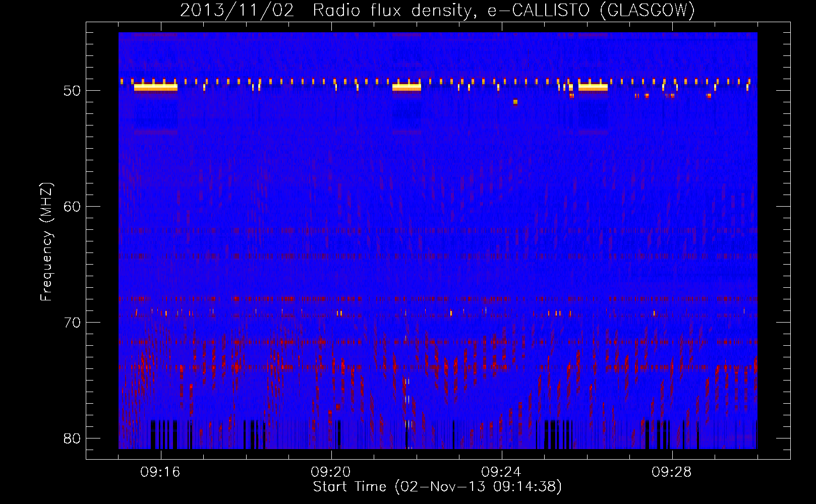816x504 pixels.
Task: Click the '60' frequency tick label
Action: [73, 207]
